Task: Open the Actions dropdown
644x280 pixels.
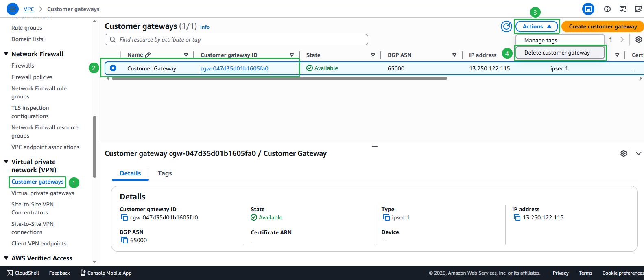Action: tap(537, 26)
